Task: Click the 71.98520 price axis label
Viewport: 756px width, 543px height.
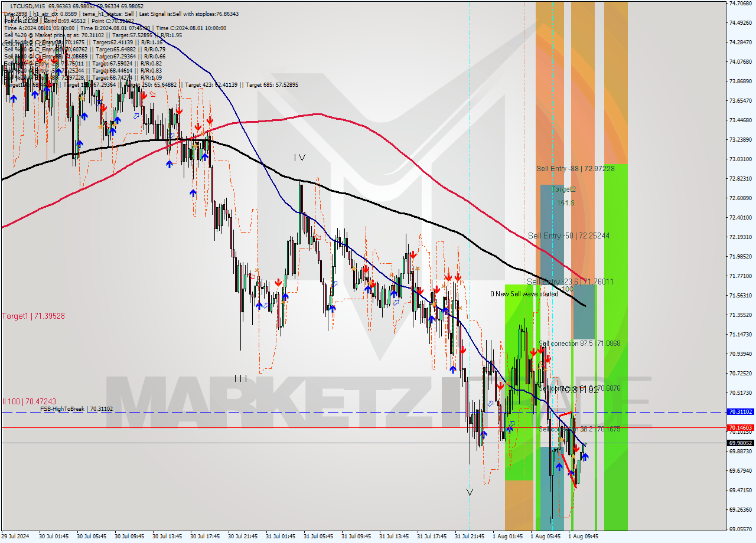Action: click(740, 256)
